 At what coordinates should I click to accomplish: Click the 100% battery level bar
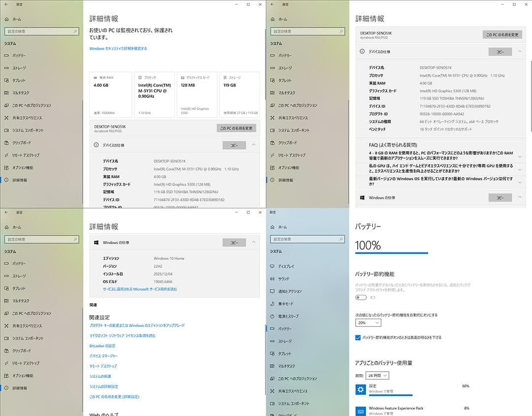pos(392,253)
